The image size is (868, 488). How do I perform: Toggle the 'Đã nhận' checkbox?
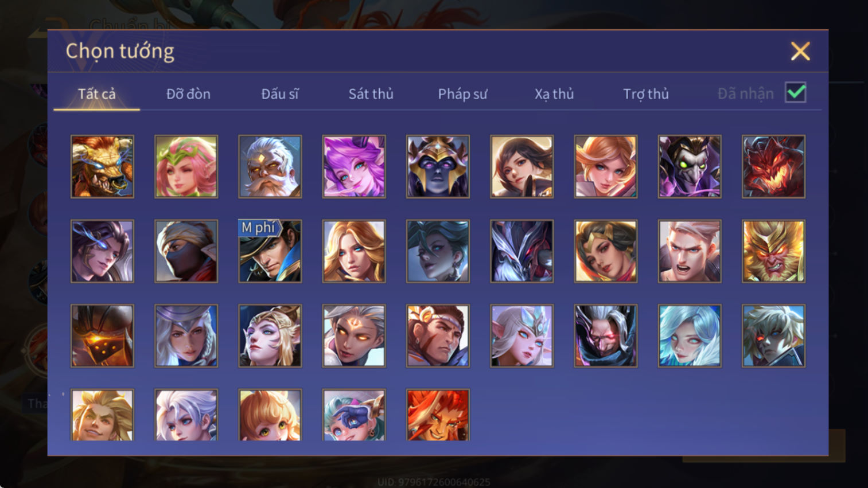pos(796,93)
